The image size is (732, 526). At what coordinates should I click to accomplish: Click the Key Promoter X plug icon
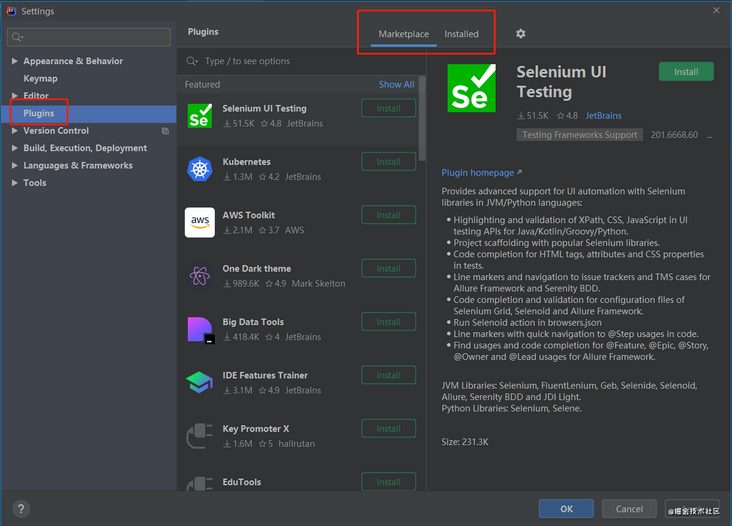pos(200,436)
